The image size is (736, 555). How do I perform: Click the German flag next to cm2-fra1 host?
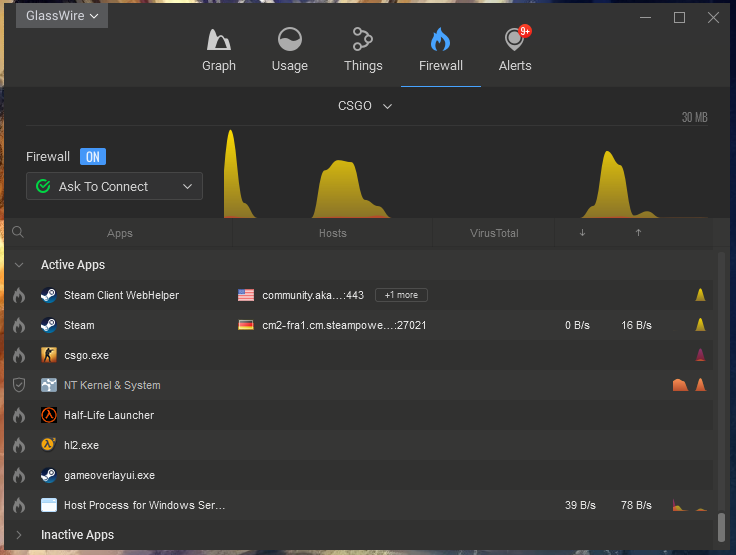pyautogui.click(x=246, y=325)
